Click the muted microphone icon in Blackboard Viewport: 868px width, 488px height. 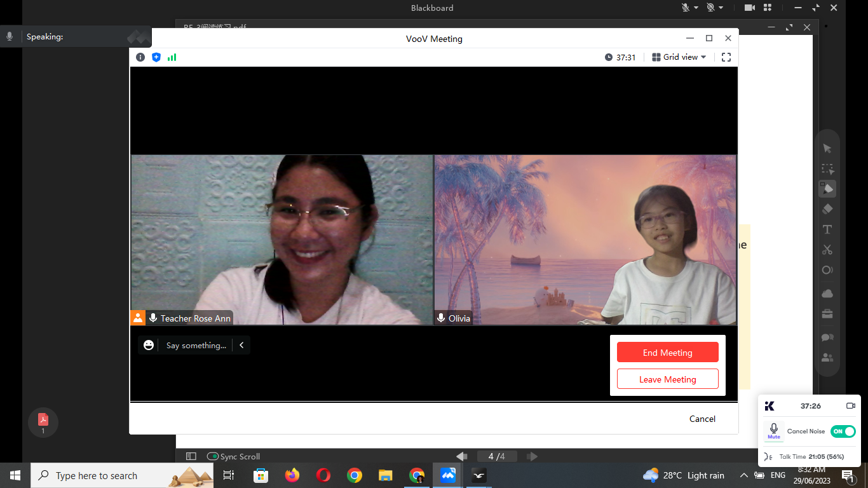click(x=686, y=8)
